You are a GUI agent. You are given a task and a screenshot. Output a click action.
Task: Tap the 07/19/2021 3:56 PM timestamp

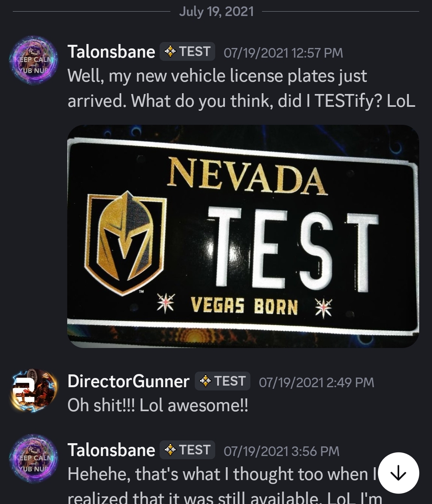point(282,451)
